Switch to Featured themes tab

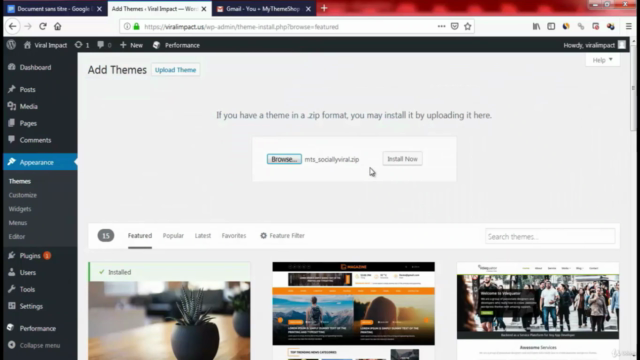[x=140, y=236]
